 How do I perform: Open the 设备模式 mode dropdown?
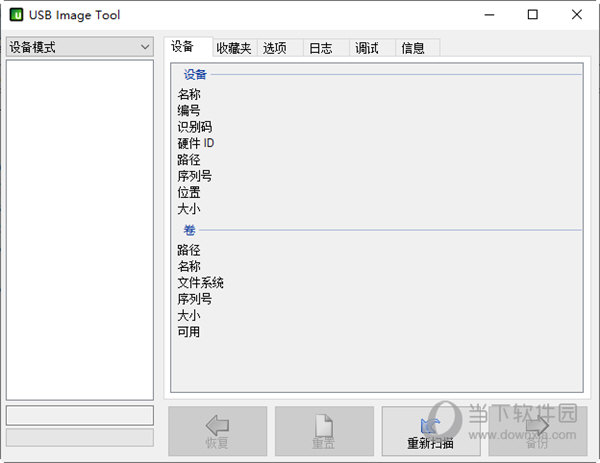click(x=80, y=47)
